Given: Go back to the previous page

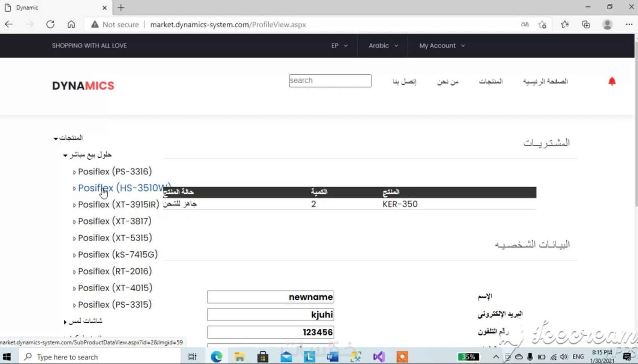Looking at the screenshot, I should coord(9,24).
